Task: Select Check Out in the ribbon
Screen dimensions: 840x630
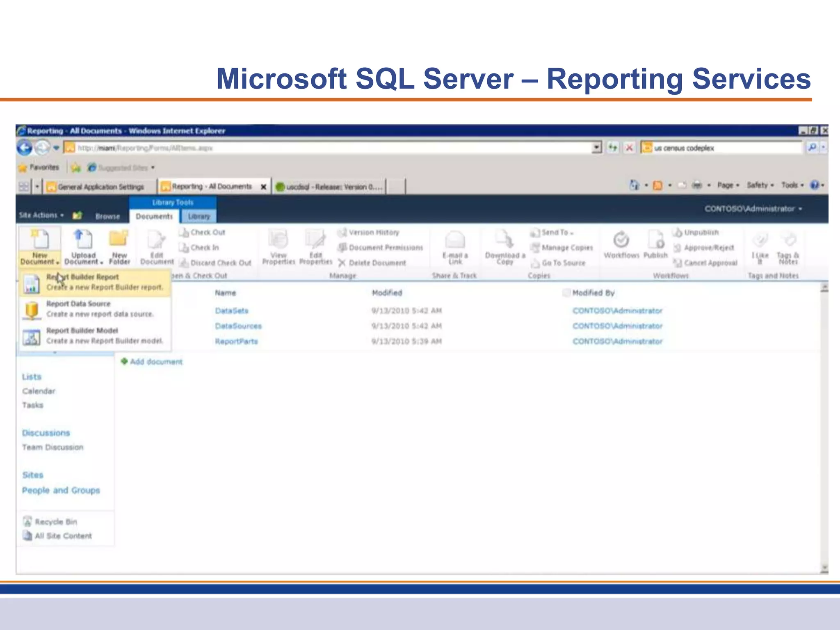Action: pos(202,233)
